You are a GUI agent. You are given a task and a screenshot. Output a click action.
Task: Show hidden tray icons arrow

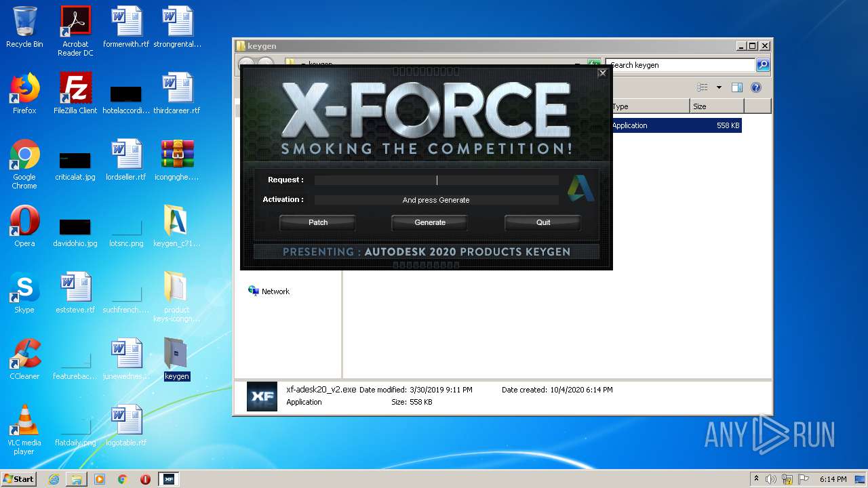pyautogui.click(x=756, y=479)
